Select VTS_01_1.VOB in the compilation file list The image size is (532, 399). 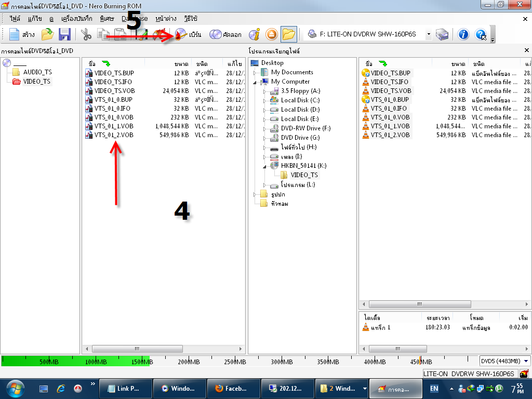click(x=114, y=126)
